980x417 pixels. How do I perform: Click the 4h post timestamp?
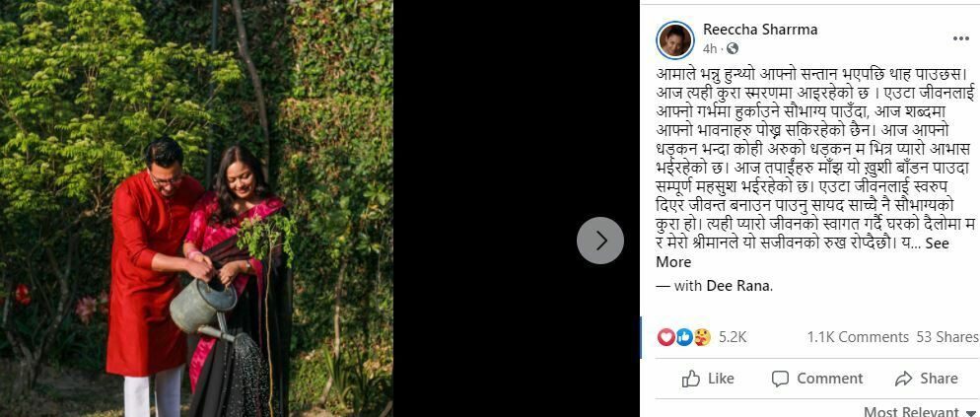[x=710, y=48]
